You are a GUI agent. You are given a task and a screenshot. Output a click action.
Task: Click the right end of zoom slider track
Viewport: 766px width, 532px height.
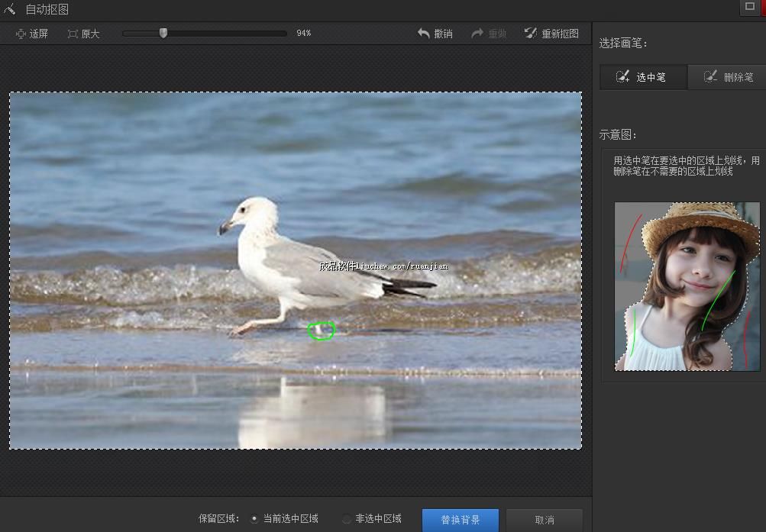284,34
